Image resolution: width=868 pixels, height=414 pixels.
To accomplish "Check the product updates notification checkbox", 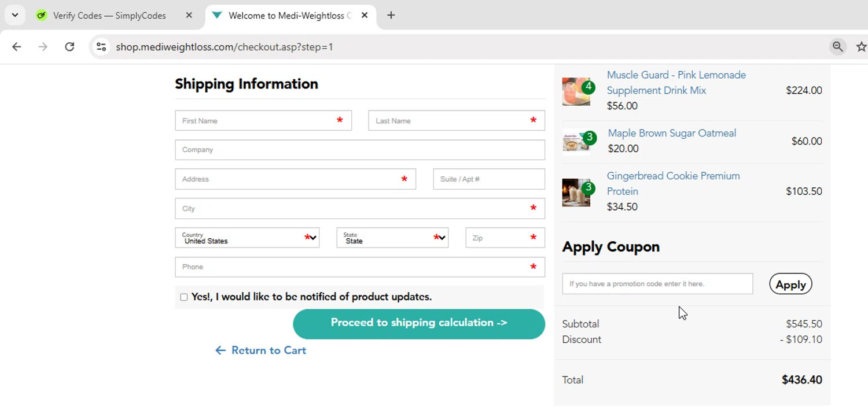I will 184,297.
